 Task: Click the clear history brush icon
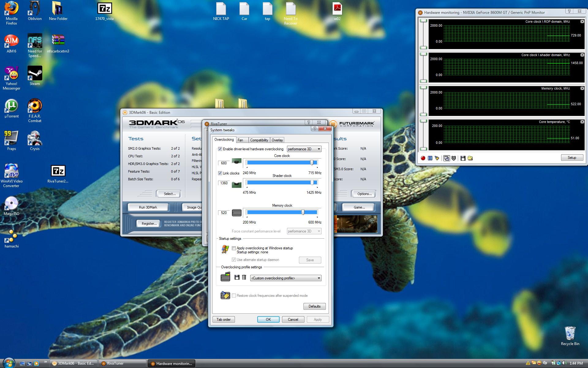[x=437, y=158]
